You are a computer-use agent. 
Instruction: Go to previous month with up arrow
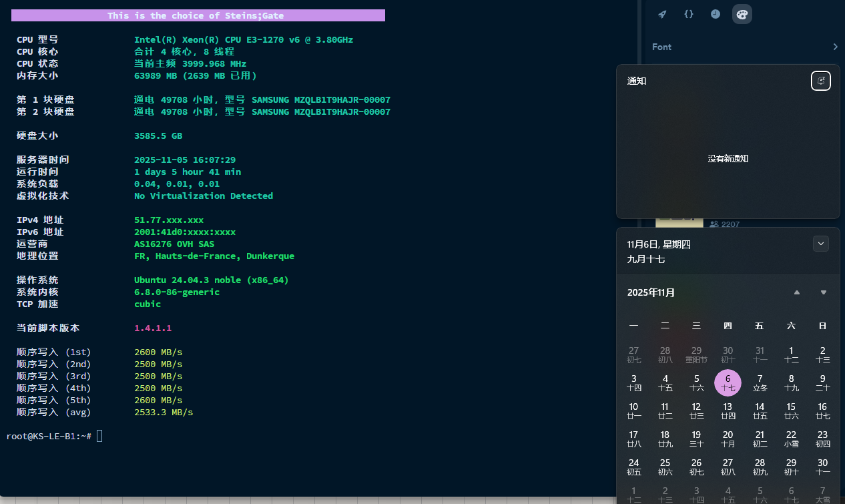tap(796, 292)
